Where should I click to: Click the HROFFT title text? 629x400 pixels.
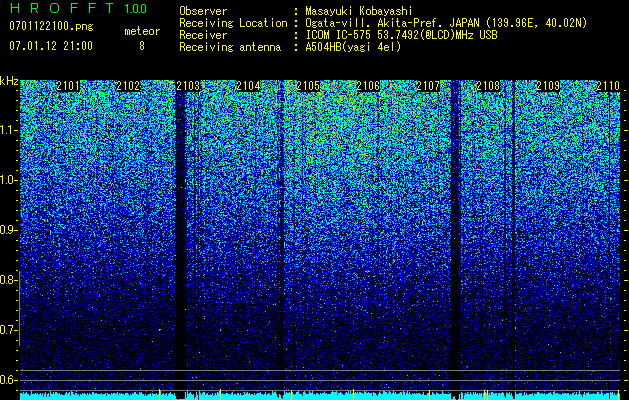(x=62, y=8)
